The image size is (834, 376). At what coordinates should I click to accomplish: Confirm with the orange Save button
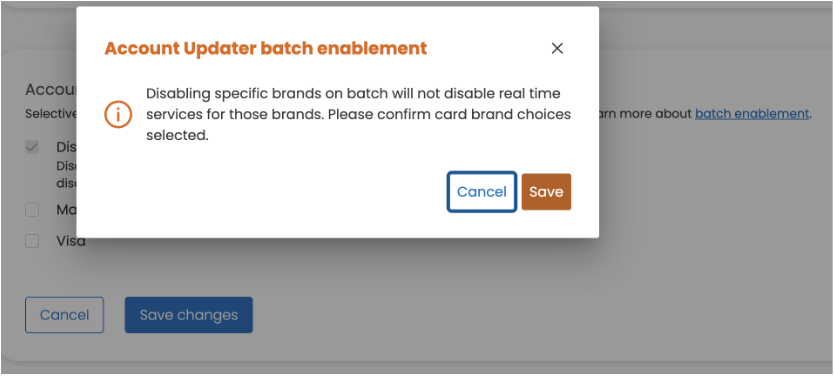click(x=546, y=191)
